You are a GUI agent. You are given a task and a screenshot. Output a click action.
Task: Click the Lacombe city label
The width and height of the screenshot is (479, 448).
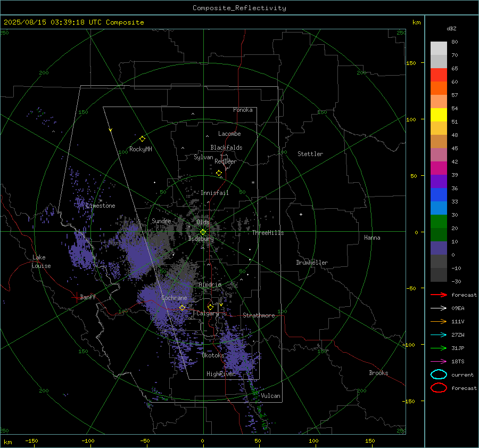pyautogui.click(x=229, y=134)
